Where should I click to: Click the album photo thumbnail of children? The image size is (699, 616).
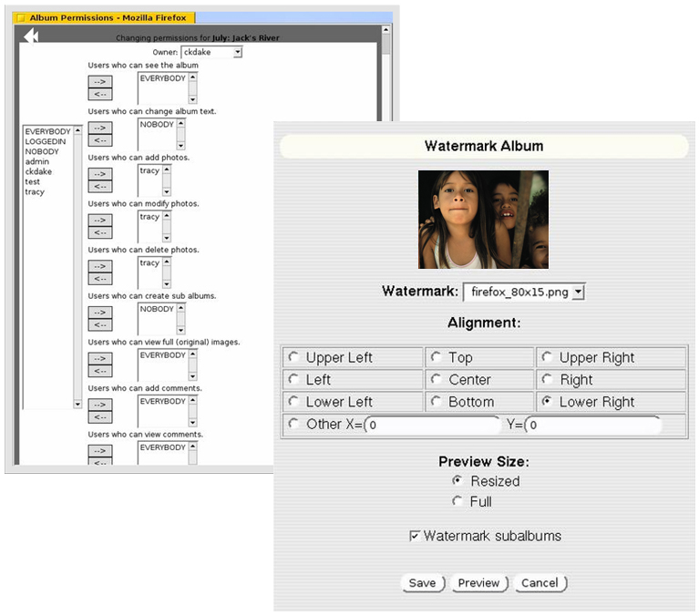coord(483,220)
